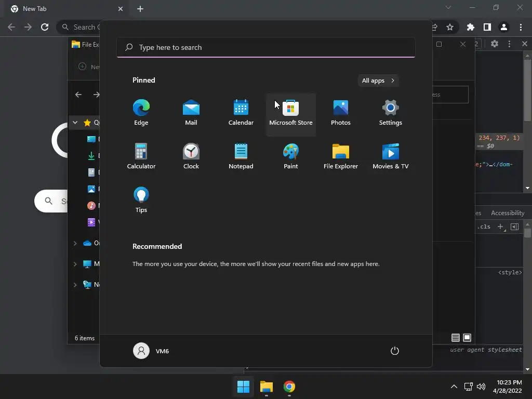Open the Tips app

pos(141,201)
